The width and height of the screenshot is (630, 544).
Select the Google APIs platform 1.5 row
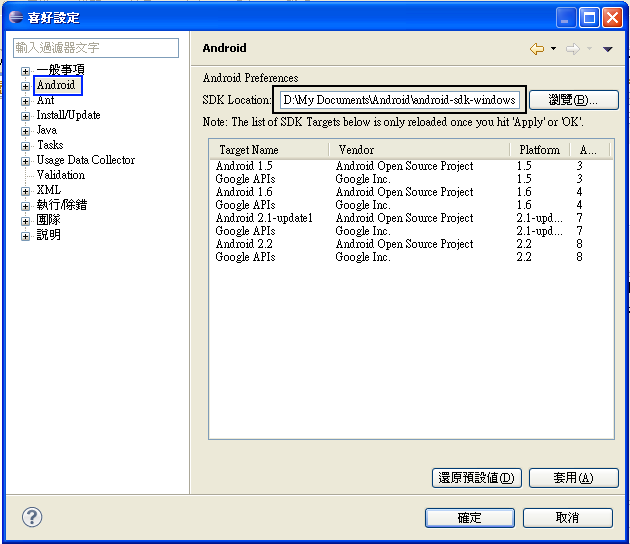411,179
